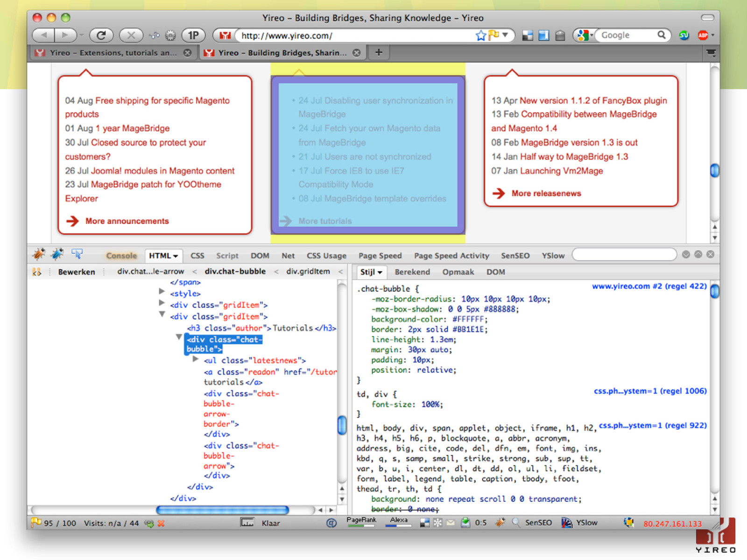Switch to the Console tab in Firebug

tap(121, 256)
